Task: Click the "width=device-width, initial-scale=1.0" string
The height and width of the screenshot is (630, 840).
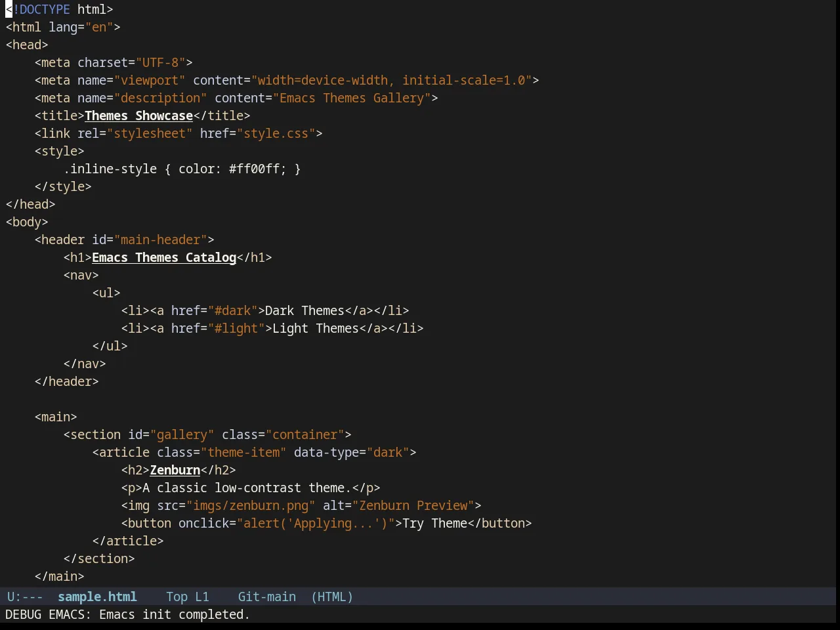Action: pos(391,80)
